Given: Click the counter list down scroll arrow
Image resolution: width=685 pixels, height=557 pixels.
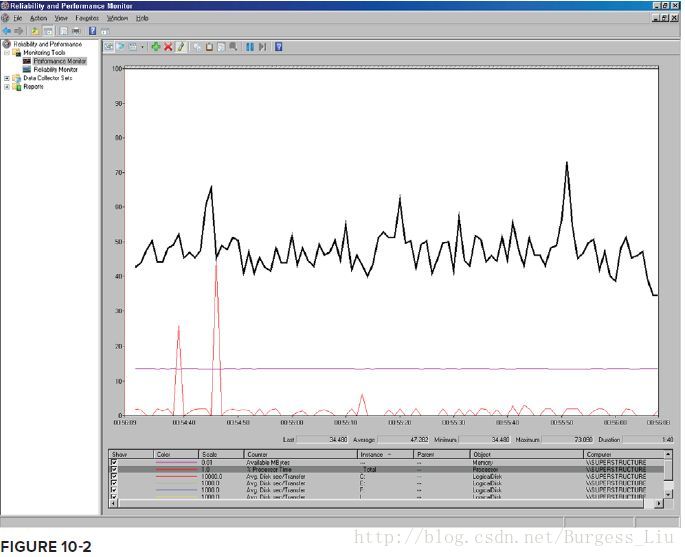Looking at the screenshot, I should pos(668,494).
